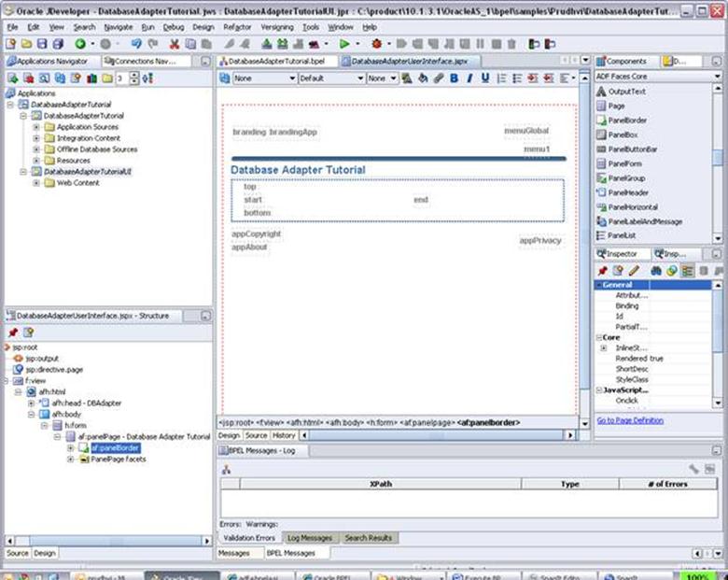Viewport: 728px width, 580px height.
Task: Click the Open folder toolbar icon
Action: [x=26, y=44]
